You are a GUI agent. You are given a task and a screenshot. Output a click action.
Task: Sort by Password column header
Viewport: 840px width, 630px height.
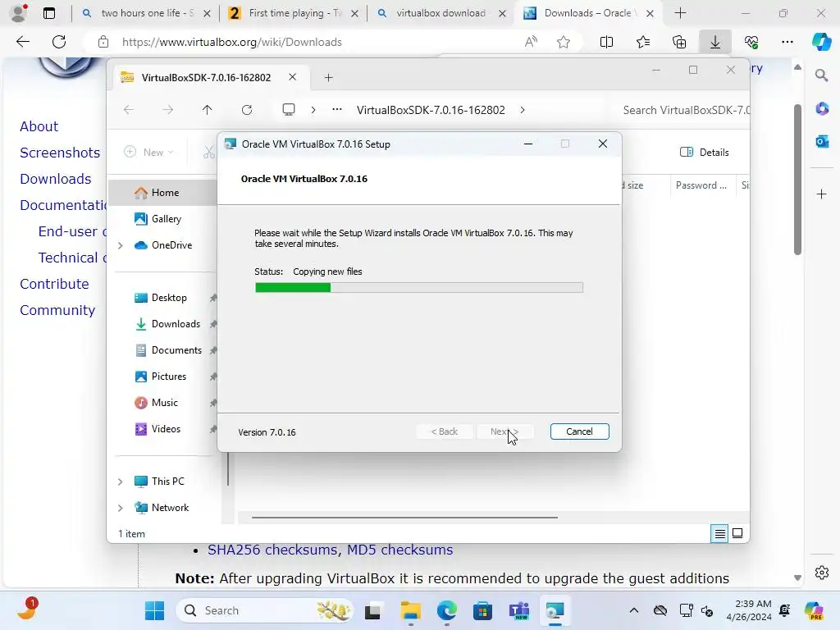point(701,185)
